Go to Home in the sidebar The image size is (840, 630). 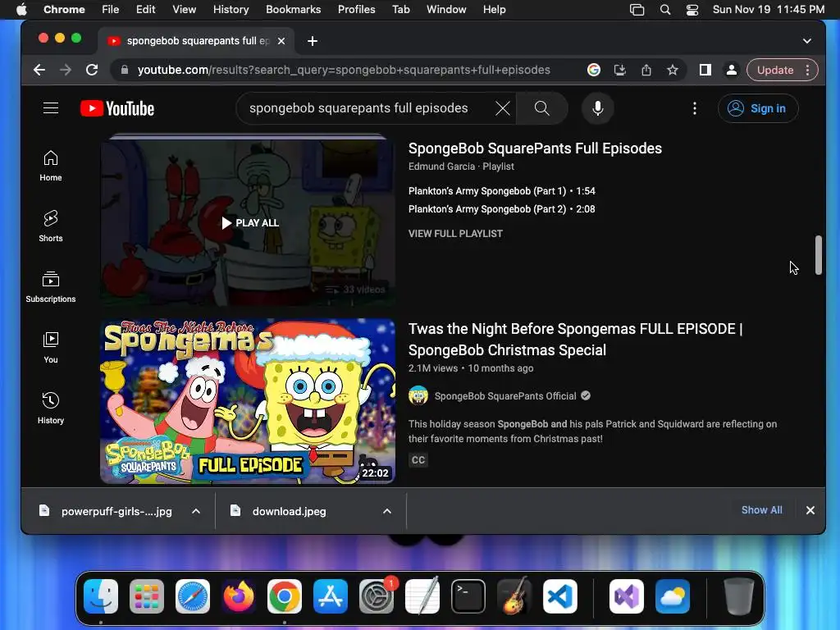(x=51, y=166)
